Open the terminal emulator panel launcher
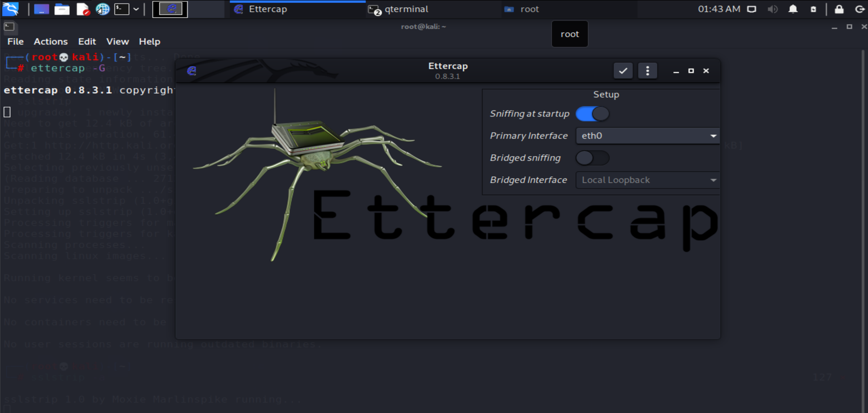 (122, 9)
